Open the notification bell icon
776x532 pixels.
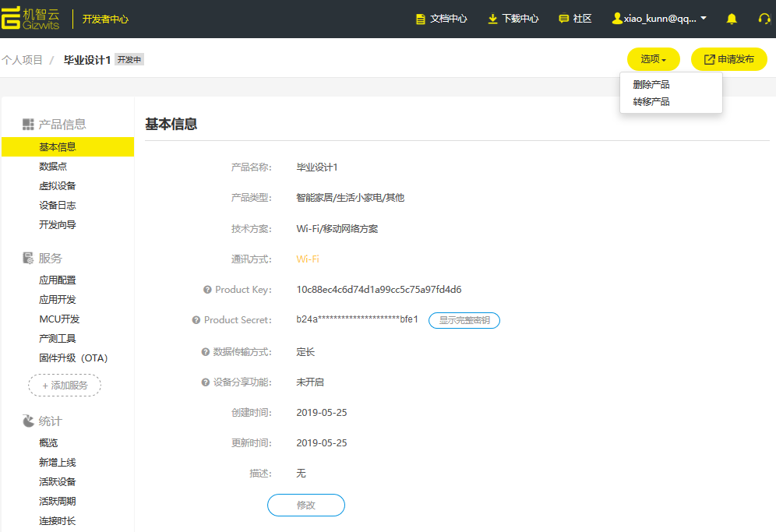pos(732,19)
